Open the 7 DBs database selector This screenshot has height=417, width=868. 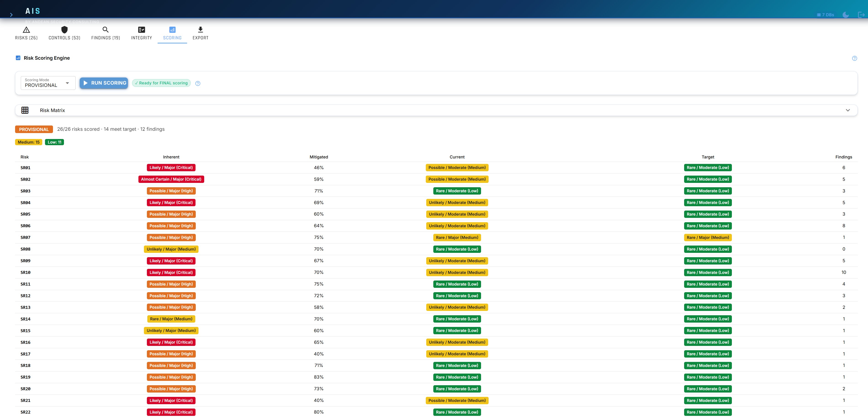pyautogui.click(x=825, y=14)
